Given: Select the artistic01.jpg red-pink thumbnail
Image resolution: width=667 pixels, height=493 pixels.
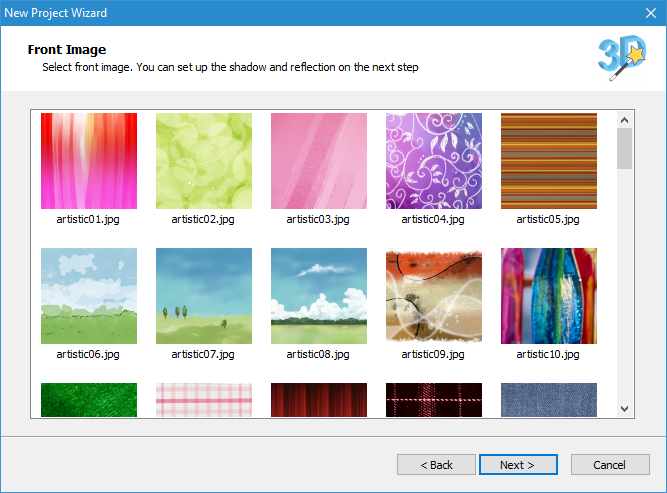Looking at the screenshot, I should (x=89, y=161).
